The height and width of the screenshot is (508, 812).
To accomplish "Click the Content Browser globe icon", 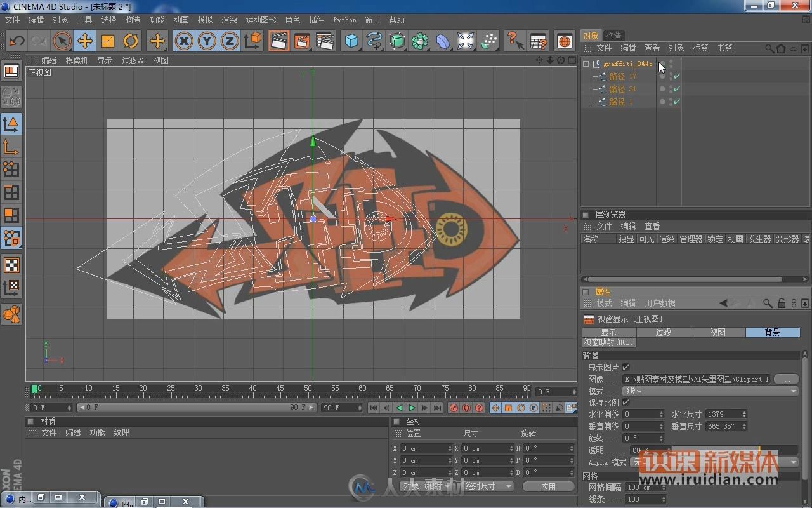I will pyautogui.click(x=564, y=41).
